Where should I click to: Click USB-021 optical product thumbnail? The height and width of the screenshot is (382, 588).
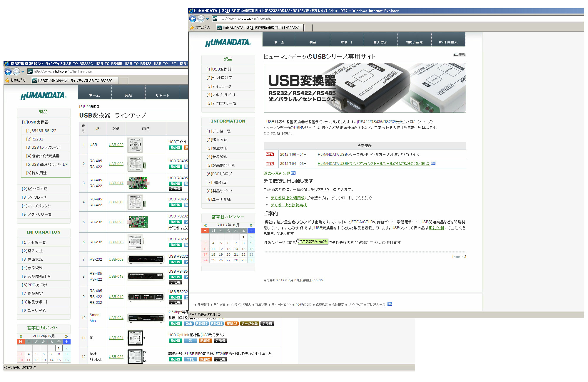point(136,338)
